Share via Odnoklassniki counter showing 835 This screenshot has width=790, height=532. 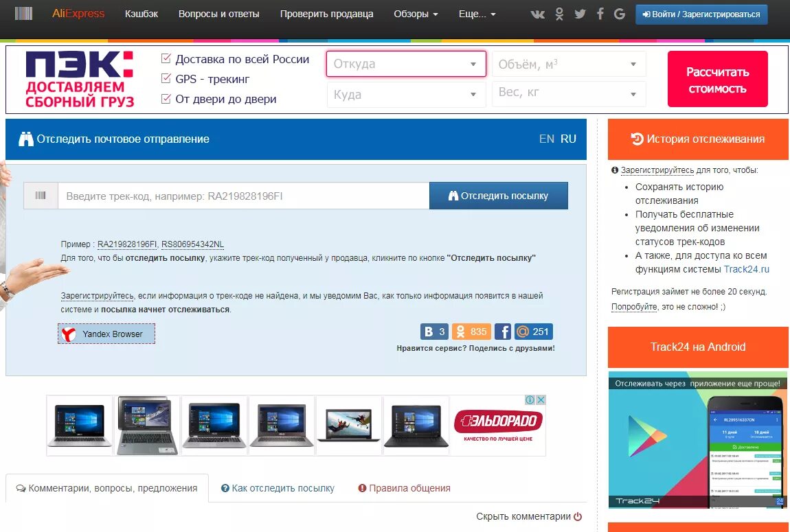pyautogui.click(x=471, y=332)
